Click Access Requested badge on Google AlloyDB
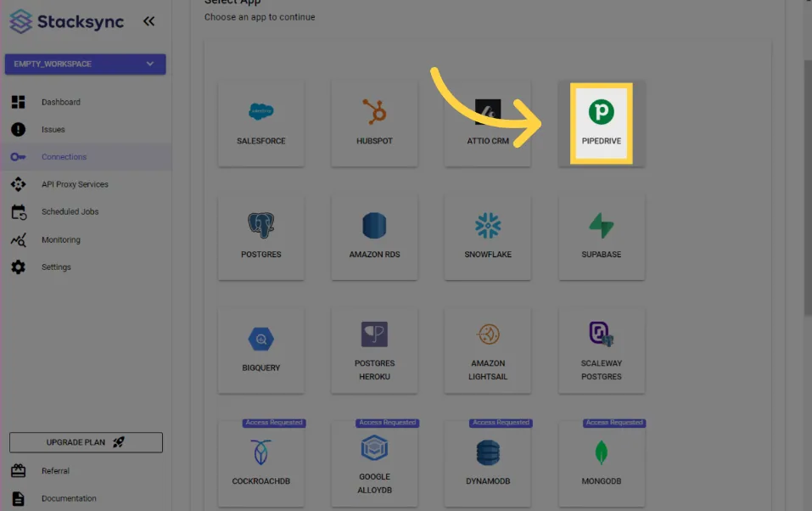This screenshot has height=511, width=812. coord(388,423)
